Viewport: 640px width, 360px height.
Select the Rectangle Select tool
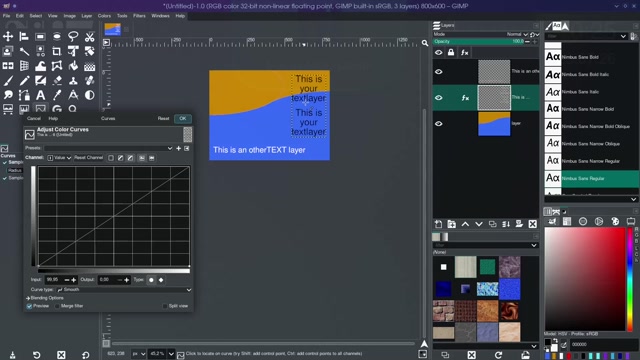[40, 37]
